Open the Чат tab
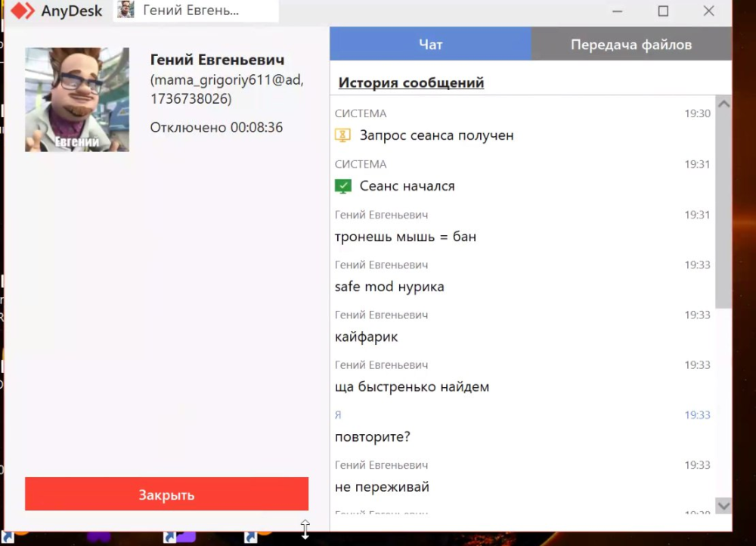 coord(431,45)
